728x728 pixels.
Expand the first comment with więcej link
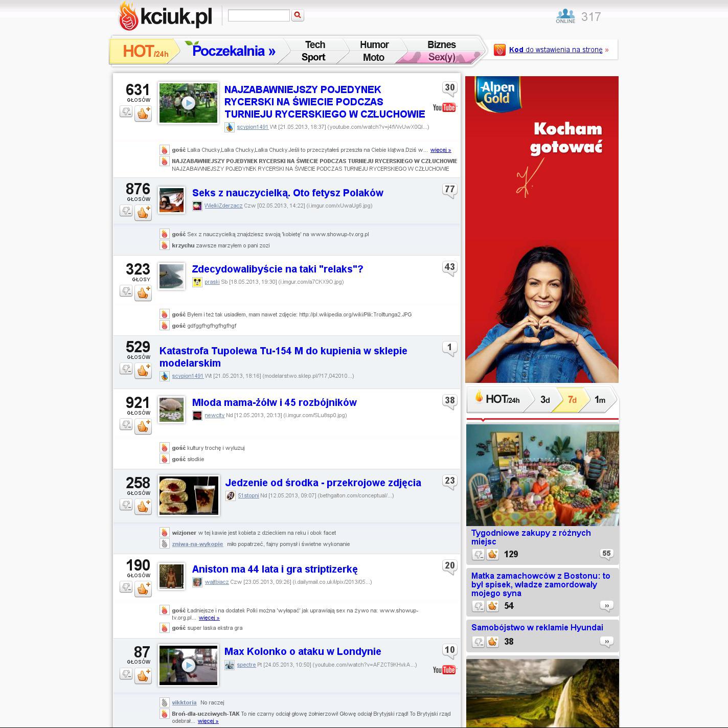pyautogui.click(x=440, y=150)
